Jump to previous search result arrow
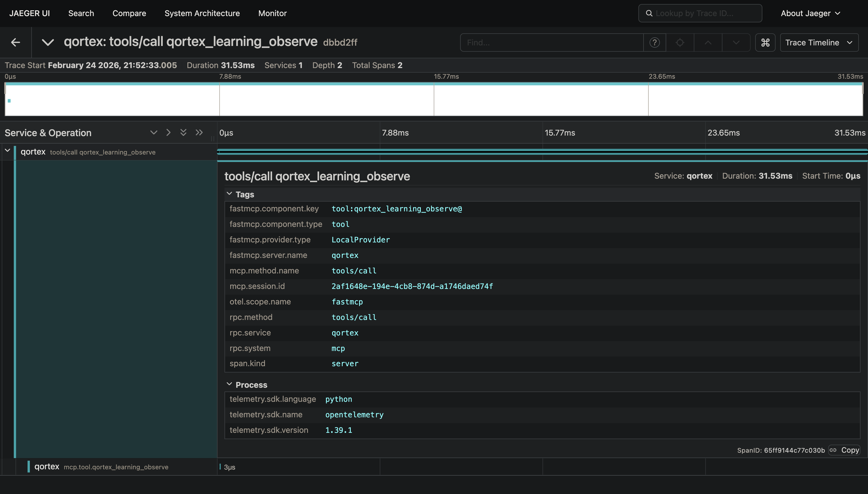The image size is (868, 494). [x=708, y=43]
